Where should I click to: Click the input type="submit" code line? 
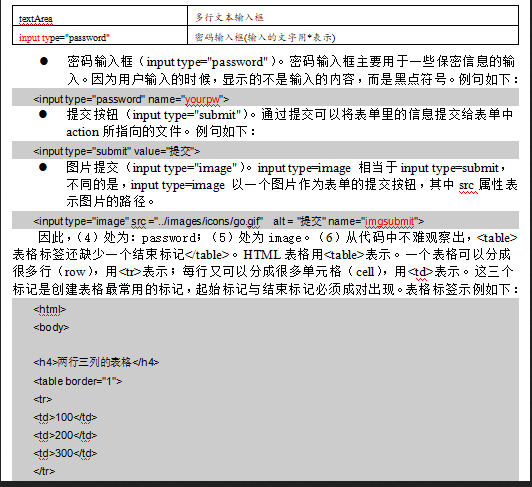point(116,151)
